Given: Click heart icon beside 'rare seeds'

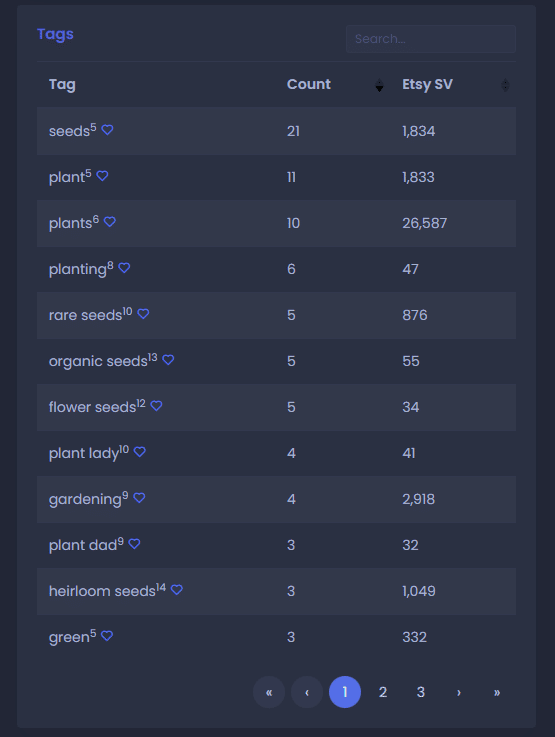Looking at the screenshot, I should 143,314.
